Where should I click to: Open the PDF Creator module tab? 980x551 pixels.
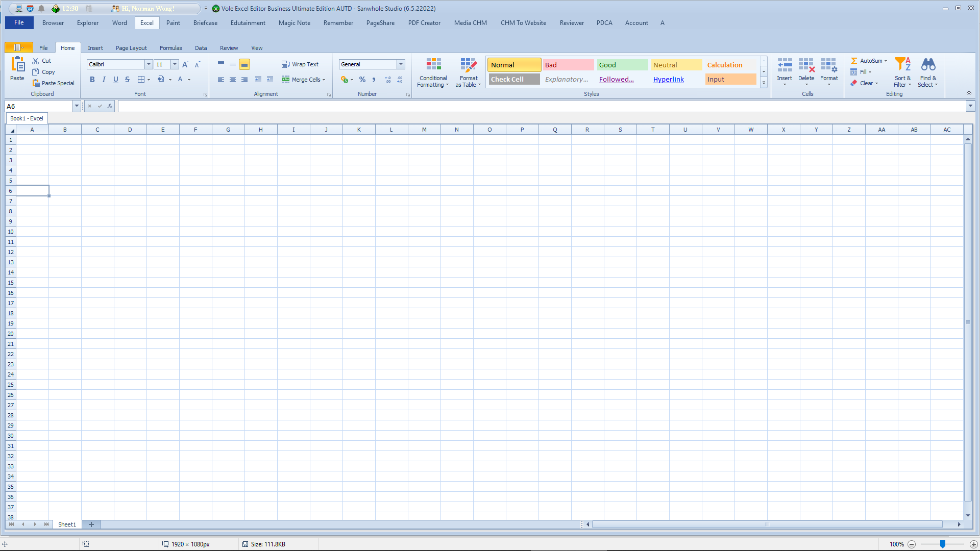click(424, 23)
